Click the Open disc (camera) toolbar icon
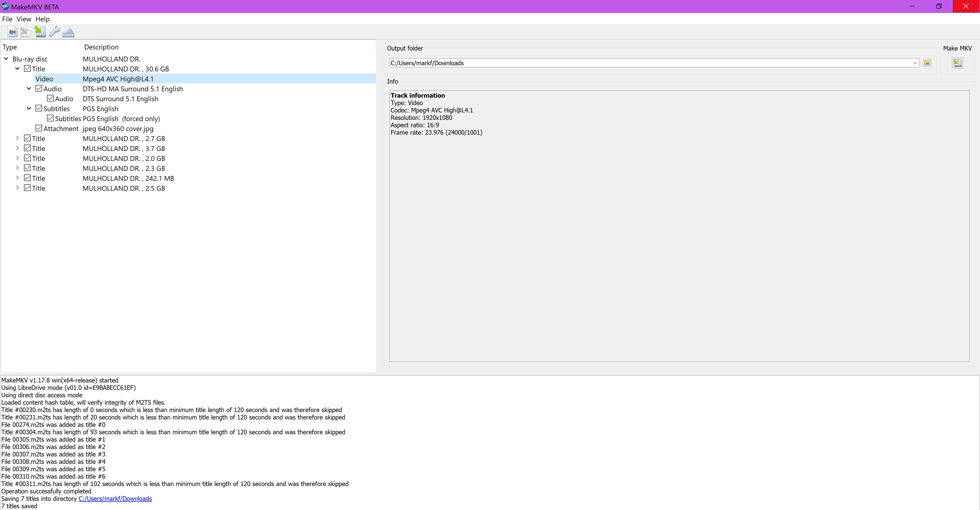The width and height of the screenshot is (980, 510). 12,32
